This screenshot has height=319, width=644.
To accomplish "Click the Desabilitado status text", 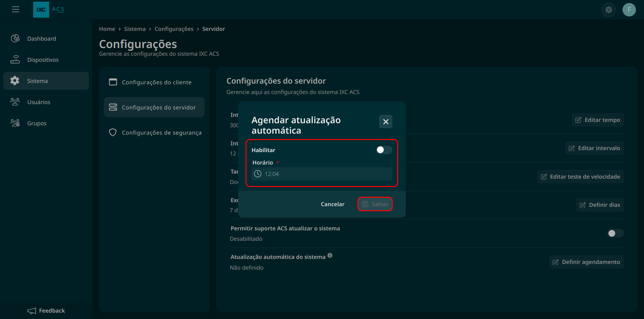I will click(246, 239).
